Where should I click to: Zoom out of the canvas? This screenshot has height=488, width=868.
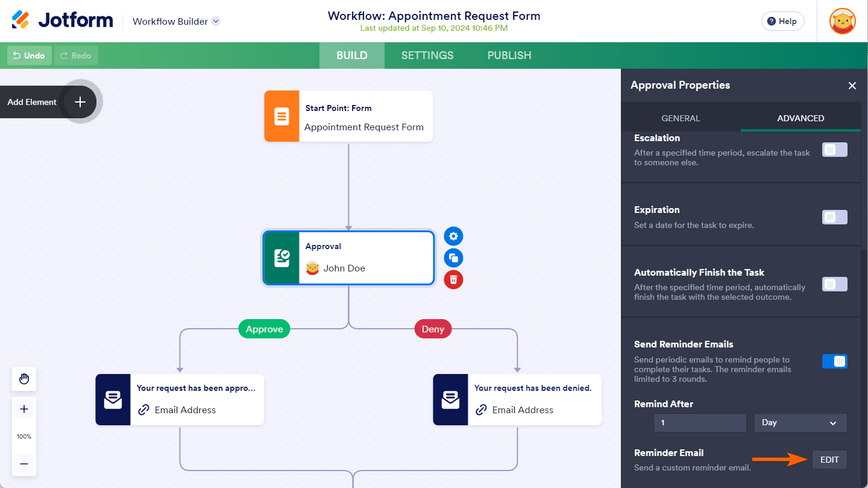24,464
